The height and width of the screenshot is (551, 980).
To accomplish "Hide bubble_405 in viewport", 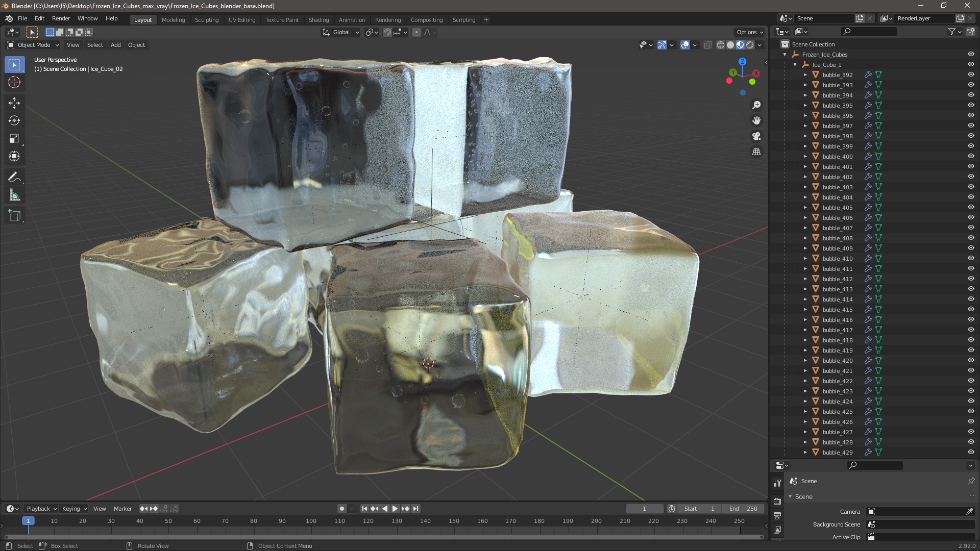I will (971, 207).
